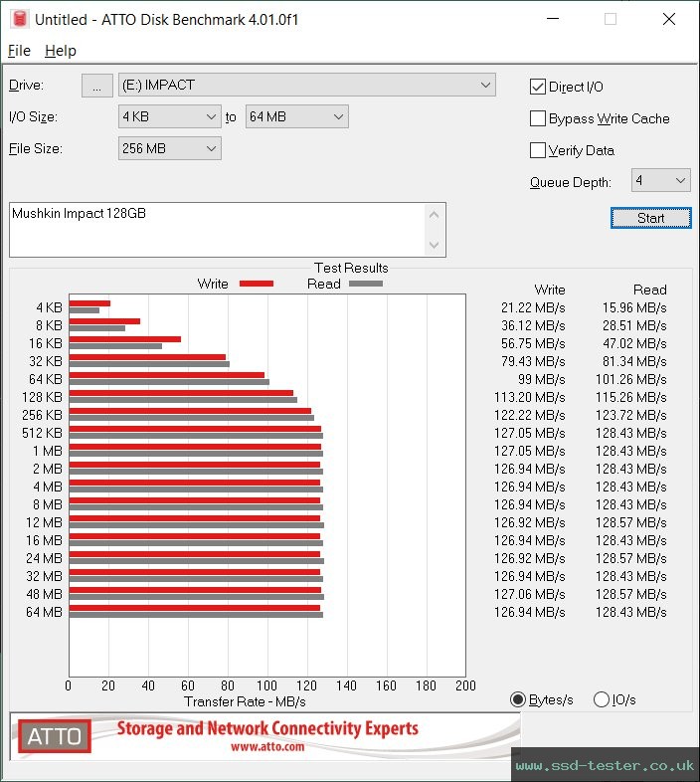This screenshot has width=700, height=782.
Task: Open the 4 KB minimum I/O size dropdown
Action: [x=169, y=116]
